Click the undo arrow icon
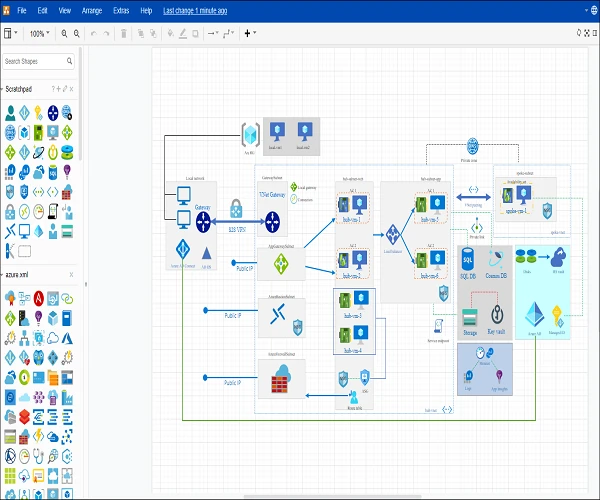This screenshot has width=600, height=500. [x=94, y=33]
